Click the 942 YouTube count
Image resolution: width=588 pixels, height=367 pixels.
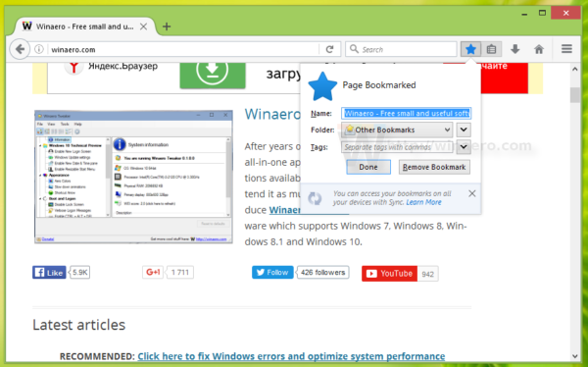point(427,274)
